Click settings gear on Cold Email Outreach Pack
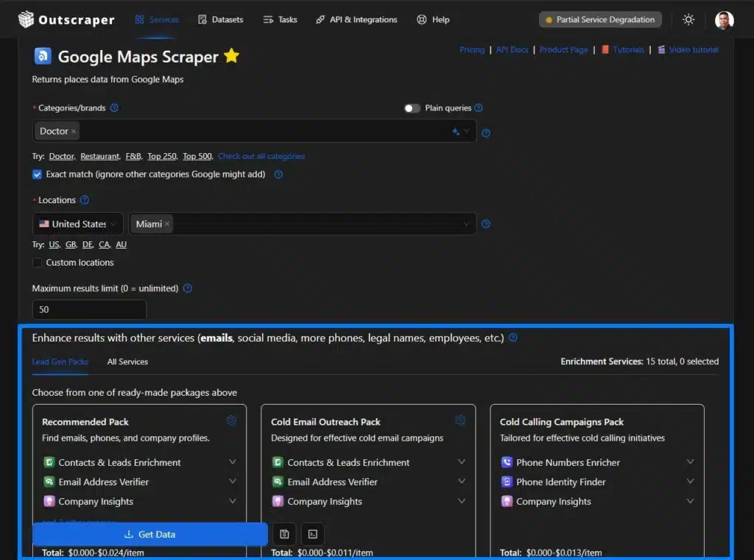 point(460,421)
